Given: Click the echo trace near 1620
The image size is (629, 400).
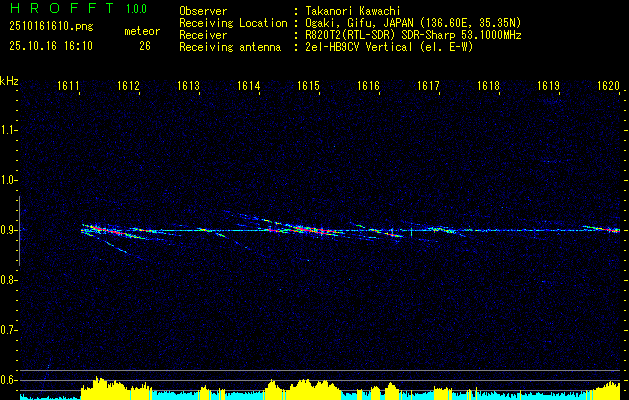Looking at the screenshot, I should pyautogui.click(x=602, y=229).
